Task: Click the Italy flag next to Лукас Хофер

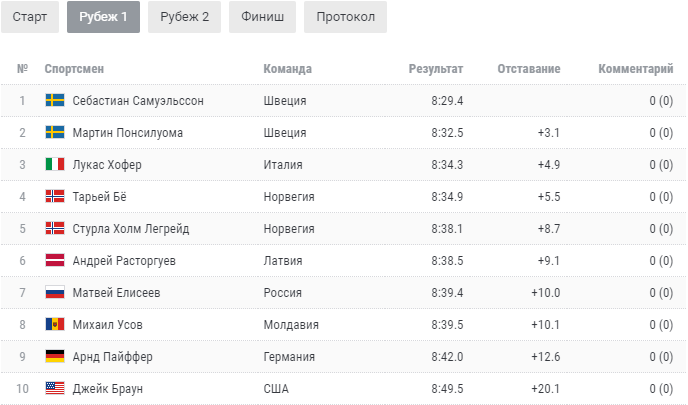Action: click(55, 165)
